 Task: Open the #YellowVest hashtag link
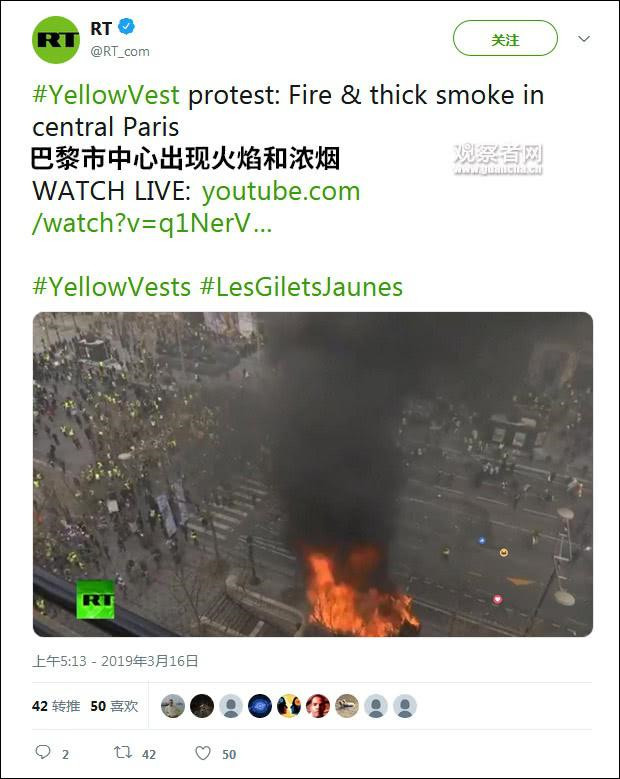106,95
